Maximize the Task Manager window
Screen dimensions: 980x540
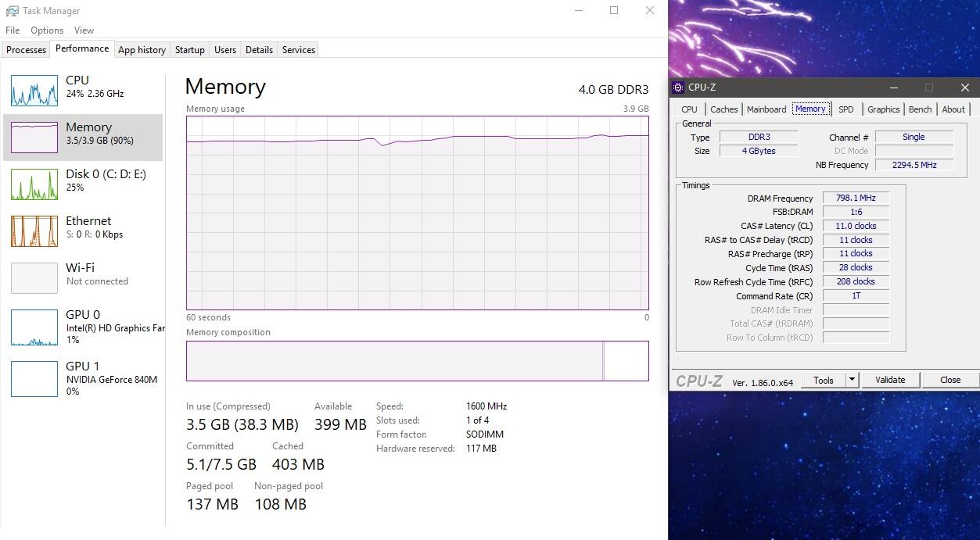(x=614, y=11)
